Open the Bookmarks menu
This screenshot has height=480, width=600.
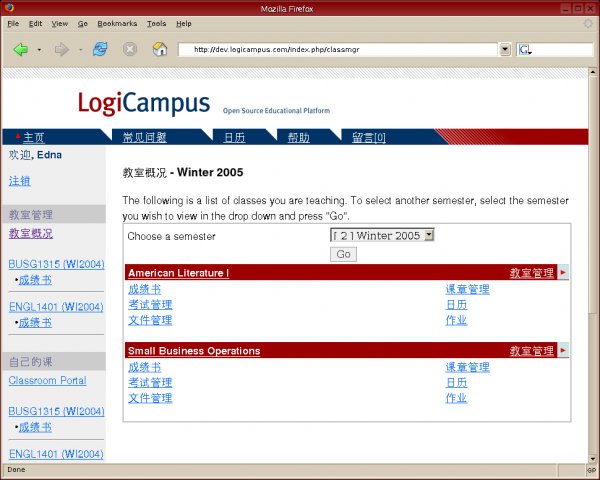tap(117, 24)
